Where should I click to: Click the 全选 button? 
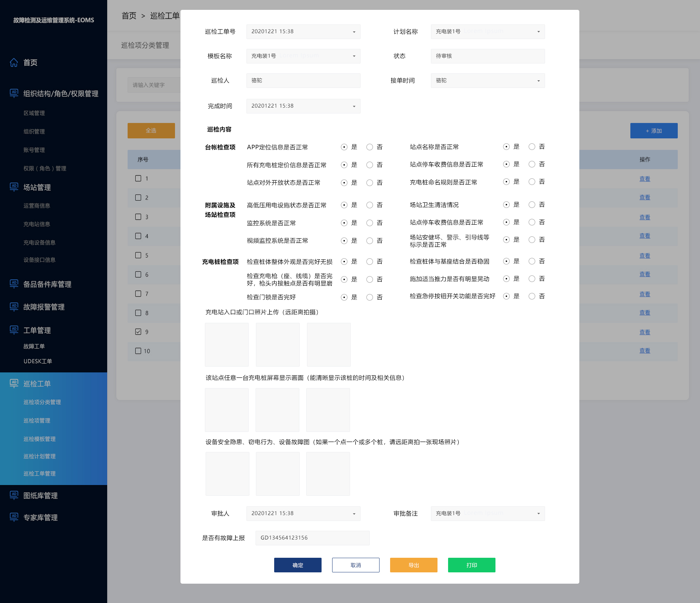pyautogui.click(x=151, y=131)
